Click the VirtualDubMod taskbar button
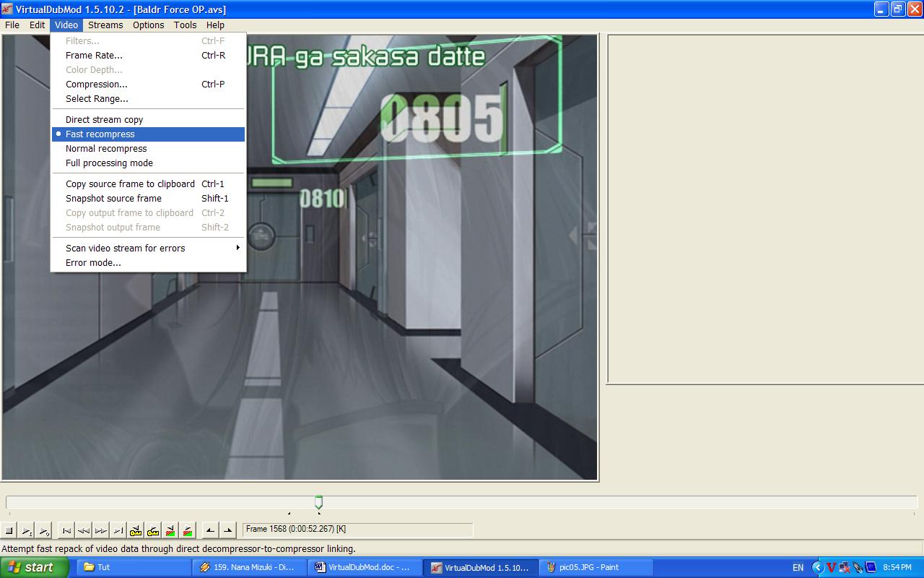Image resolution: width=924 pixels, height=578 pixels. coord(480,567)
